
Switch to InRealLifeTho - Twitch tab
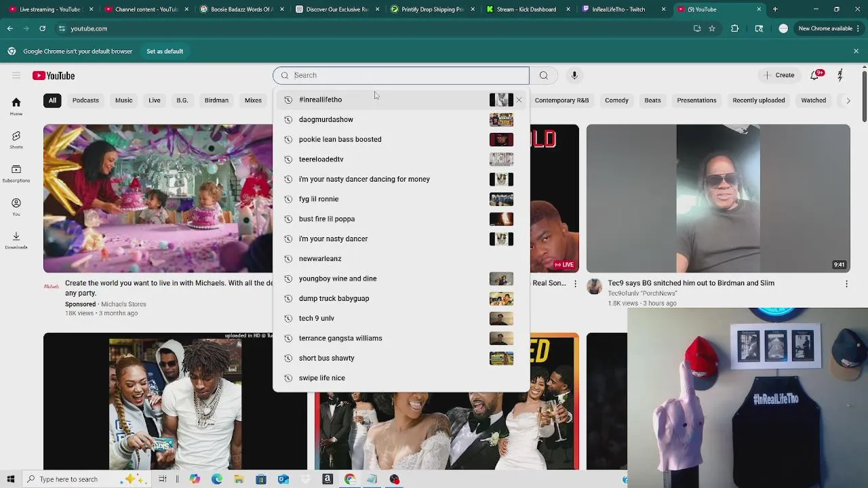click(624, 9)
